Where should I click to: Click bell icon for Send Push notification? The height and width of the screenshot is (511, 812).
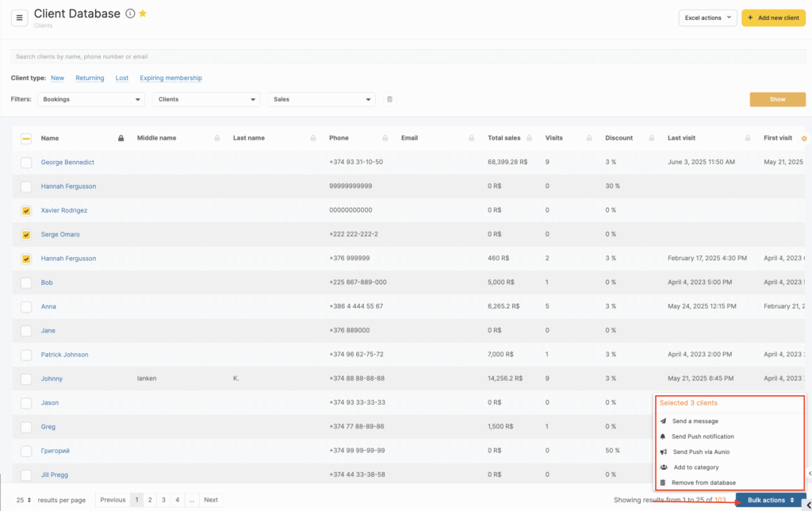[x=663, y=436]
